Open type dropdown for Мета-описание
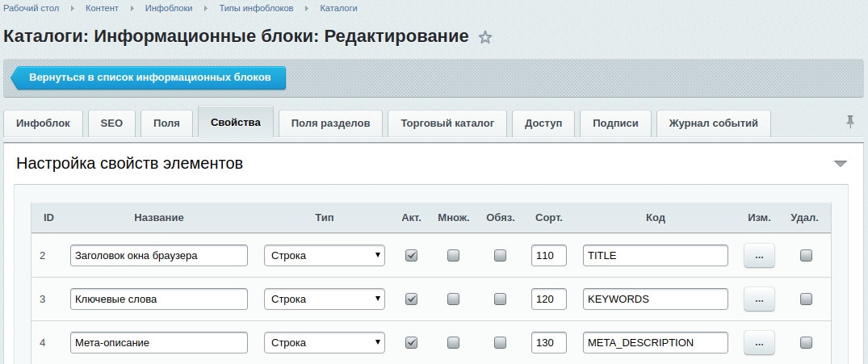This screenshot has width=868, height=364. coord(325,342)
